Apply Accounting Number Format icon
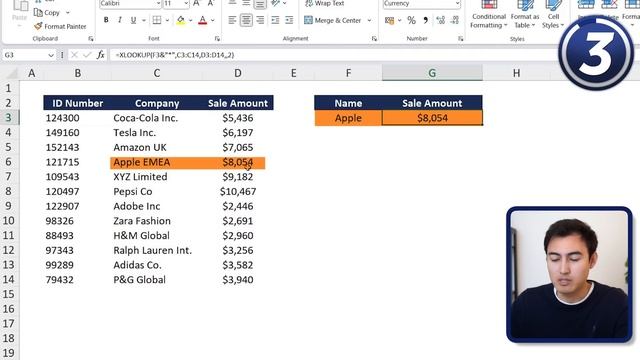This screenshot has width=640, height=360. [389, 20]
